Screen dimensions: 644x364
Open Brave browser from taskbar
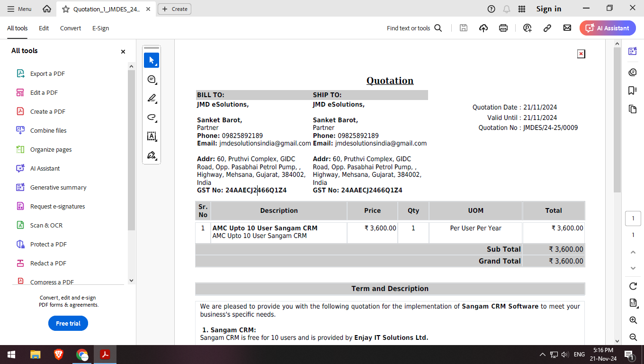click(59, 355)
